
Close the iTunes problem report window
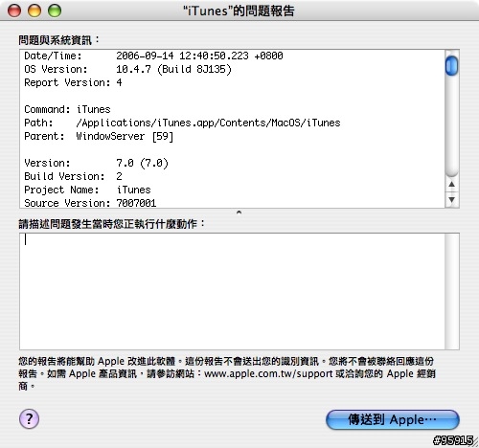click(14, 11)
